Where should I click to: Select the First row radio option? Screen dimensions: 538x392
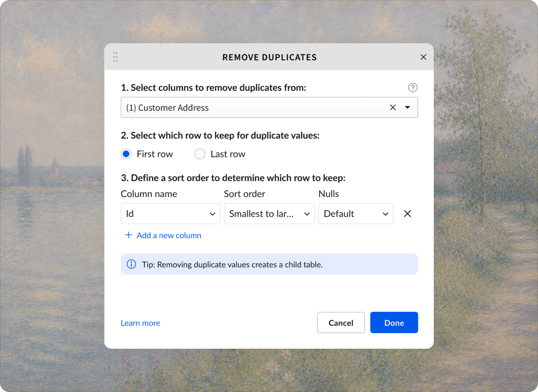(x=126, y=154)
